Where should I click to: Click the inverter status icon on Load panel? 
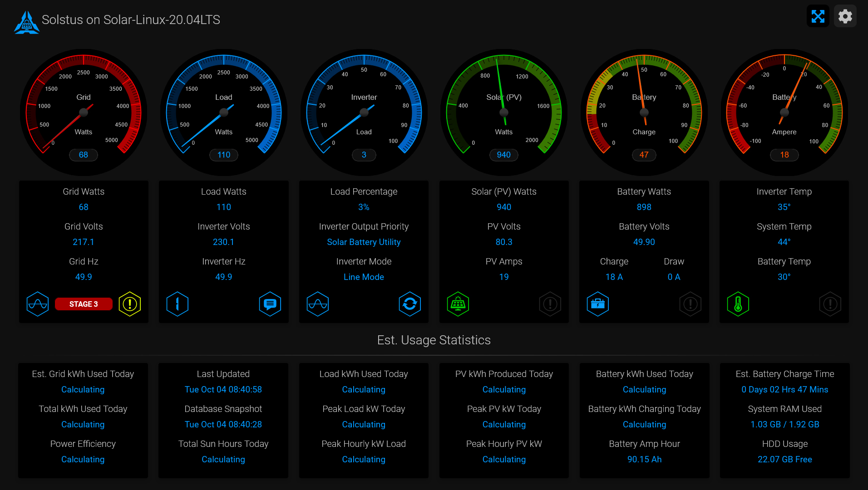tap(178, 304)
